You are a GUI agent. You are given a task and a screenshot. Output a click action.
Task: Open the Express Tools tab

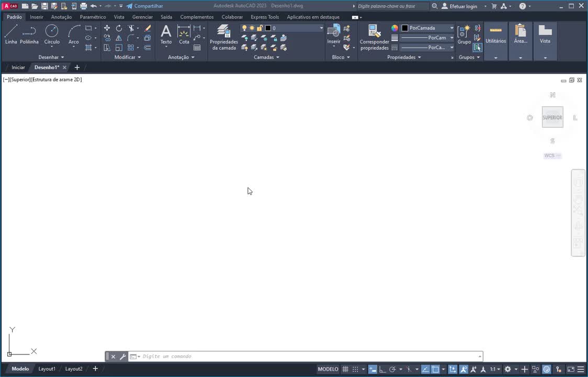click(264, 17)
